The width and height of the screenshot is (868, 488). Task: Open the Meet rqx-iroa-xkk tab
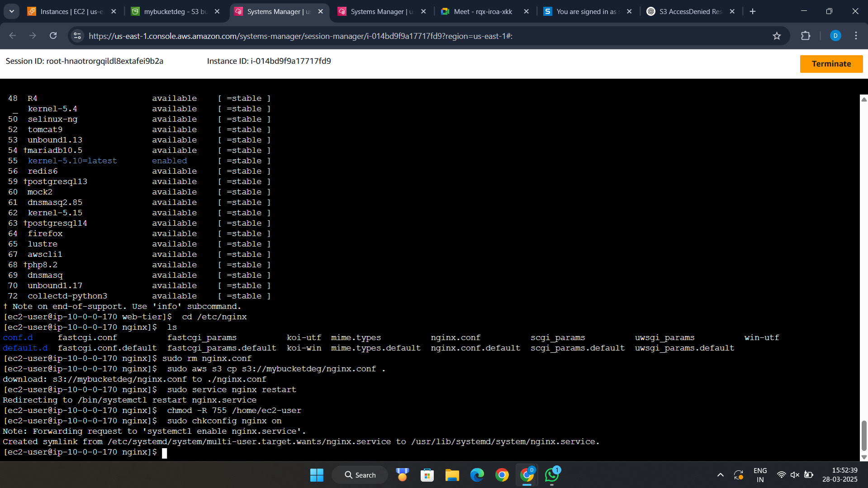(x=483, y=11)
